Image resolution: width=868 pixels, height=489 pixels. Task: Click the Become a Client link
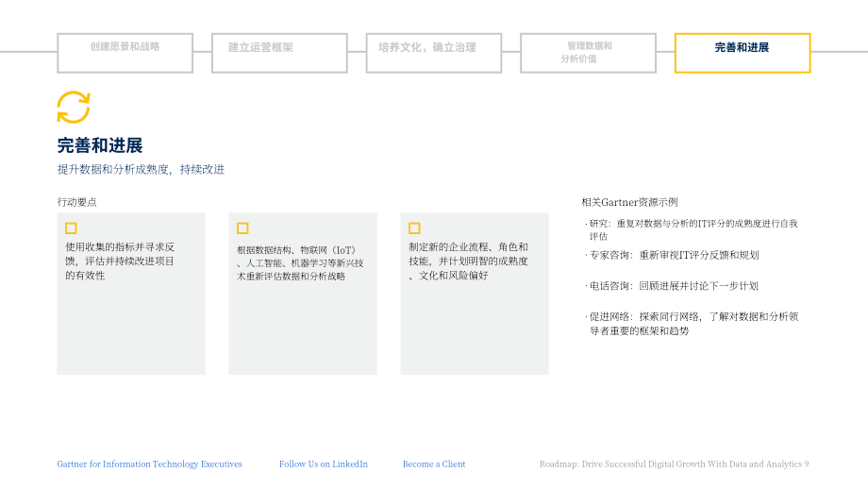point(434,464)
